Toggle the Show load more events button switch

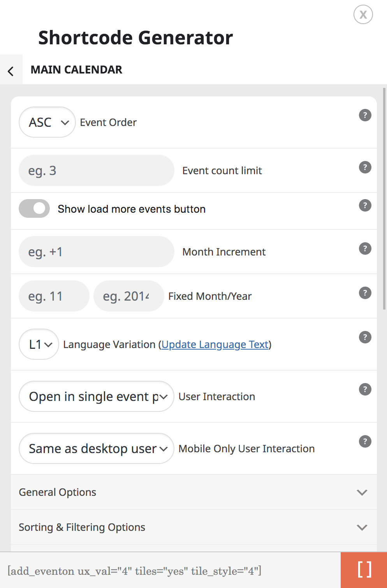coord(34,208)
